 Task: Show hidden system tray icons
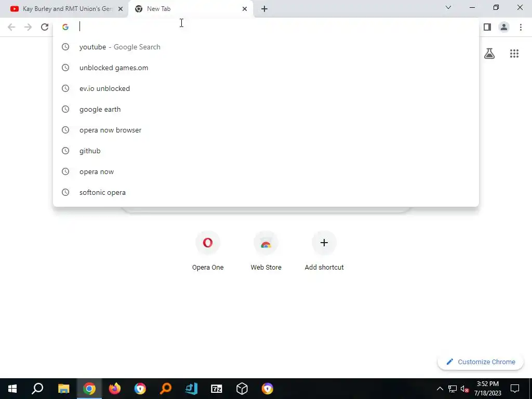(440, 389)
